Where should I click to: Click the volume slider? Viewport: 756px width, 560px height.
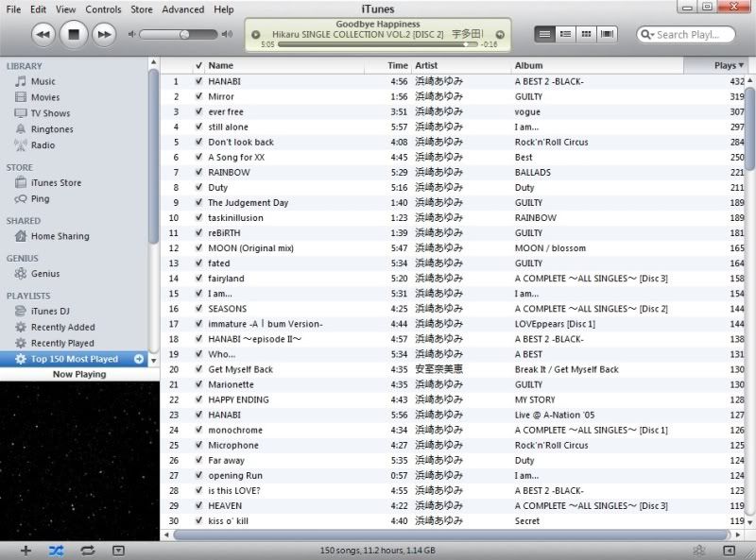click(x=180, y=35)
